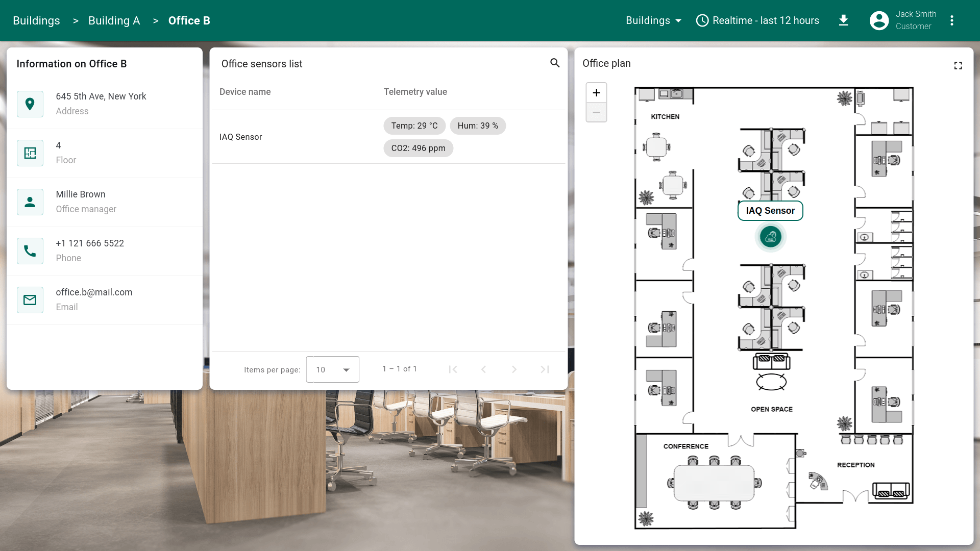This screenshot has height=551, width=980.
Task: Click the download export icon
Action: coord(843,20)
